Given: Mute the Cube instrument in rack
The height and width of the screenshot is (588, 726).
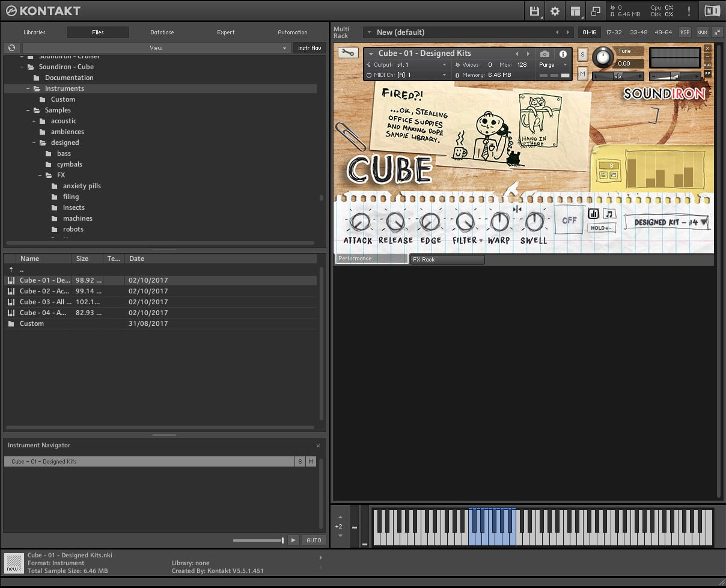Looking at the screenshot, I should (x=582, y=74).
